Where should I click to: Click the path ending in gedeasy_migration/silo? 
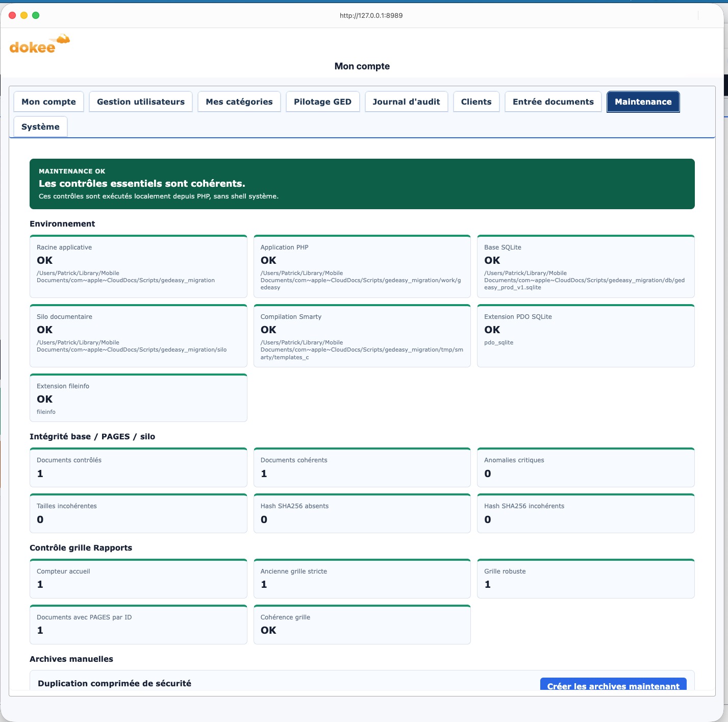tap(132, 346)
